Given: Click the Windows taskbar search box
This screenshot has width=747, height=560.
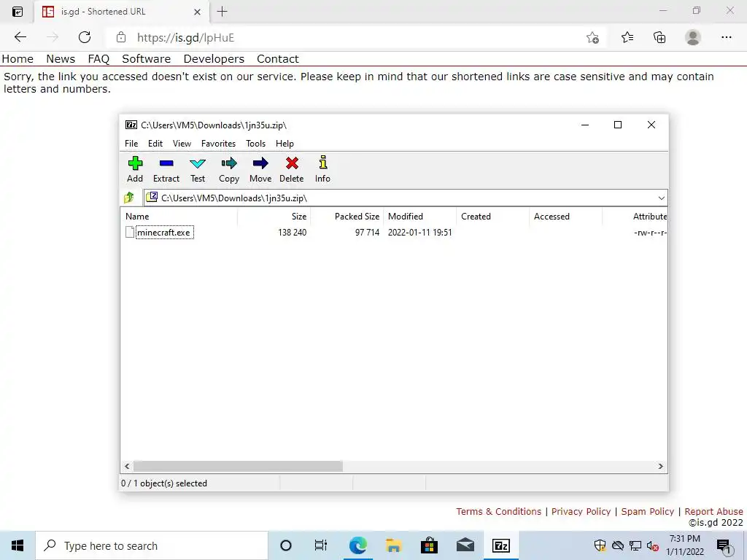Looking at the screenshot, I should pos(152,545).
